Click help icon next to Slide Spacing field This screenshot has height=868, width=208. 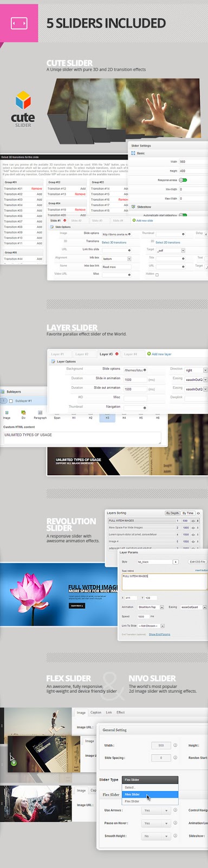click(175, 758)
